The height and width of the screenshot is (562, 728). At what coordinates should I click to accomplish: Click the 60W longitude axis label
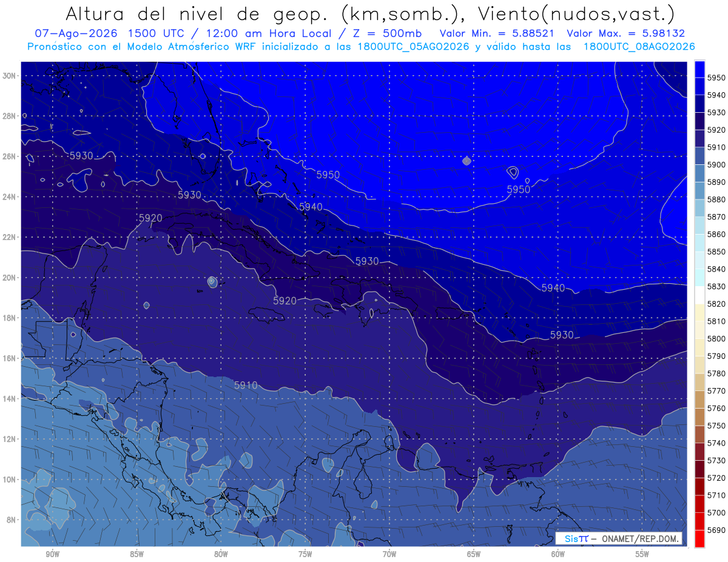coord(558,554)
